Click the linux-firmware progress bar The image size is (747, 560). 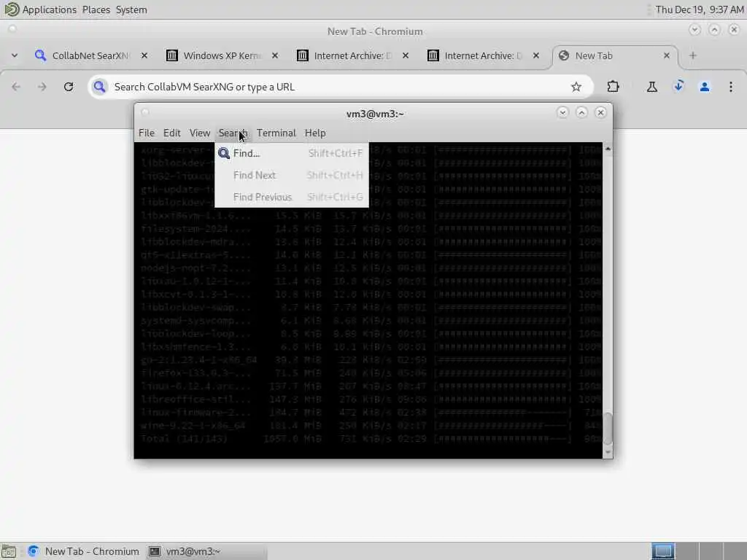503,413
